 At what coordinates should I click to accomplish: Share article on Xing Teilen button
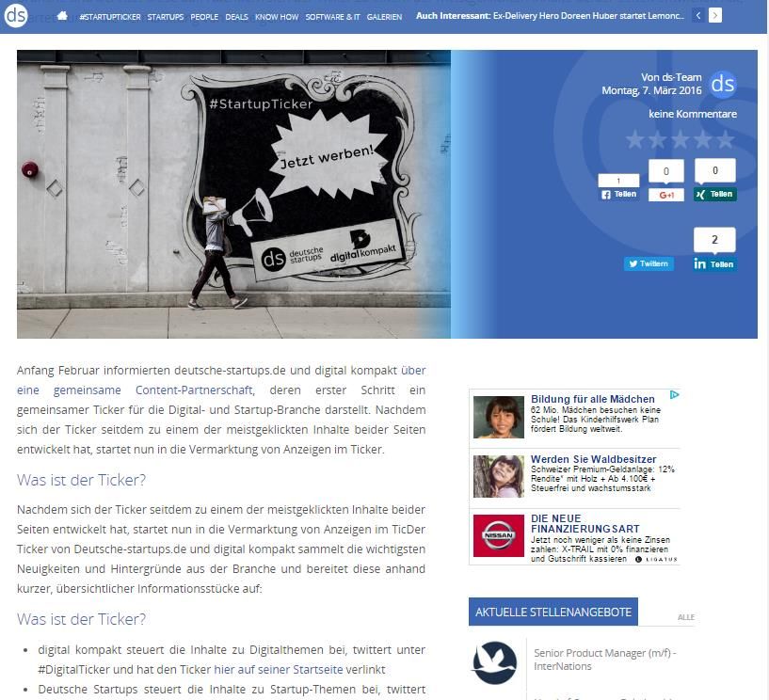click(x=715, y=194)
